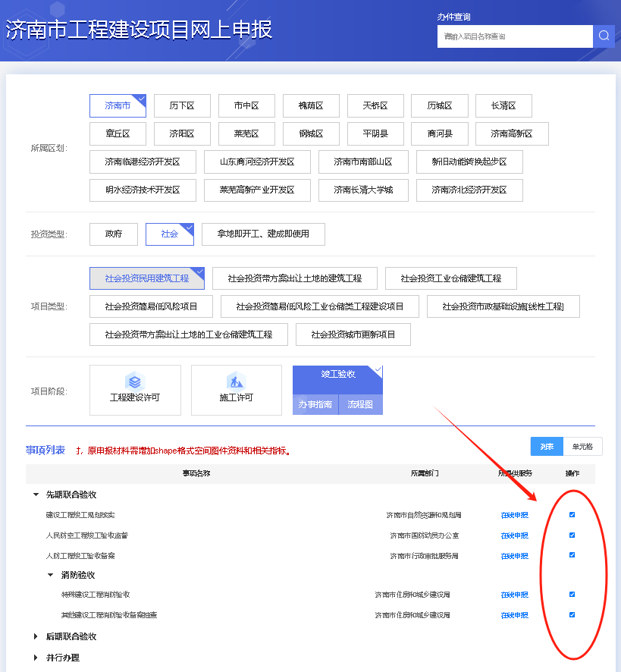Collapse the 消防验收 subgroup

pos(51,575)
